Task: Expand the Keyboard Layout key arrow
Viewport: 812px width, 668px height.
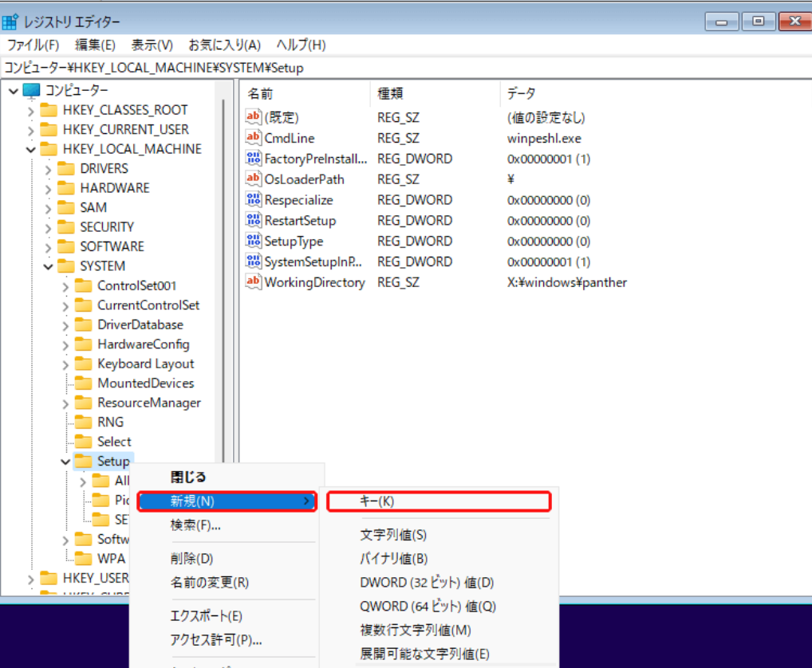Action: point(65,365)
